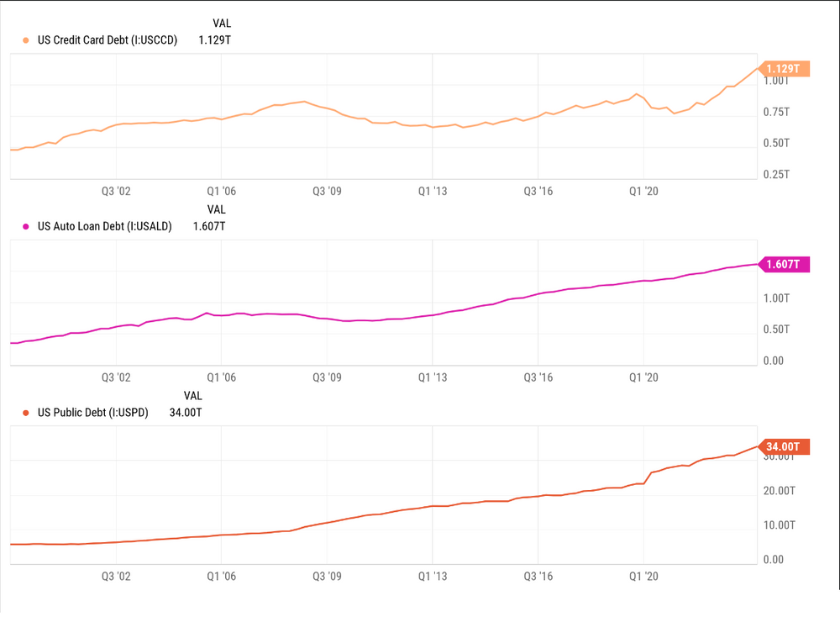Viewport: 840px width, 617px height.
Task: Click the 1.607T magenta value flag
Action: point(783,265)
